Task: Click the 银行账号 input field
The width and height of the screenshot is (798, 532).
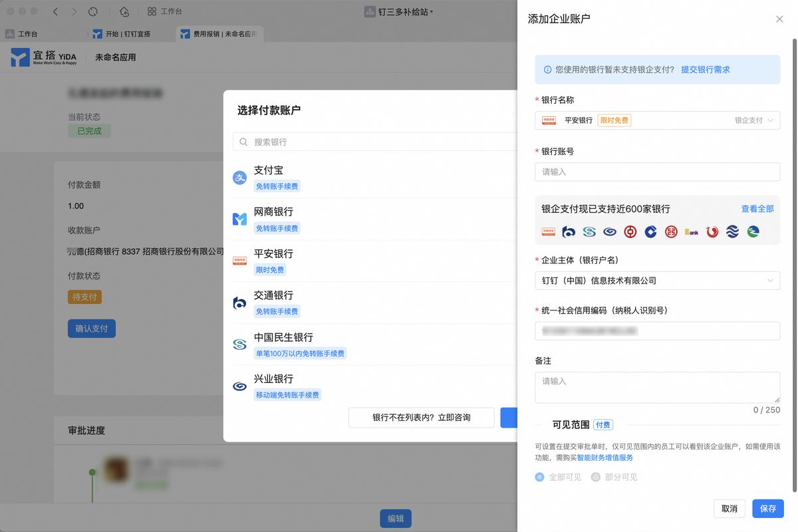Action: (657, 172)
